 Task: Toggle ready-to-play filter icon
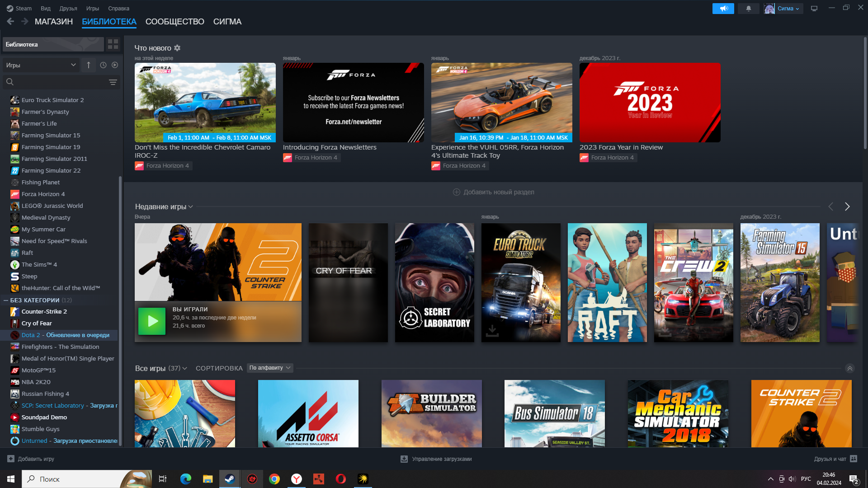point(115,65)
